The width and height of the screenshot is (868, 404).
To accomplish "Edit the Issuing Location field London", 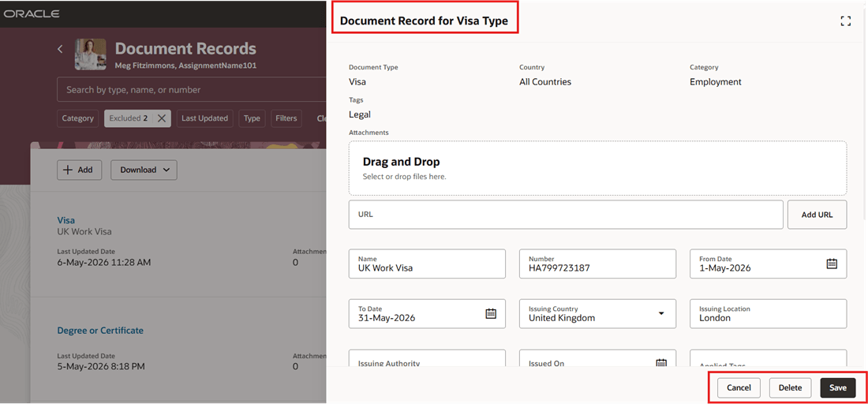I will coord(769,314).
